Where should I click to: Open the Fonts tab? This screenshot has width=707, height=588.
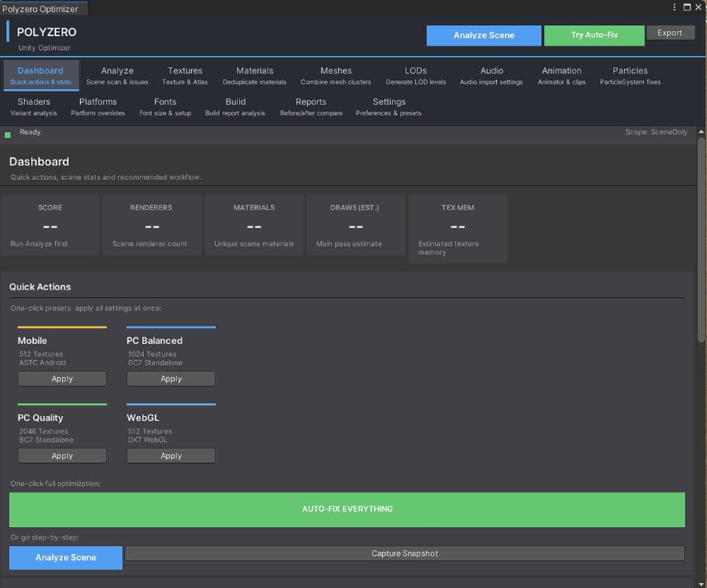pyautogui.click(x=165, y=107)
